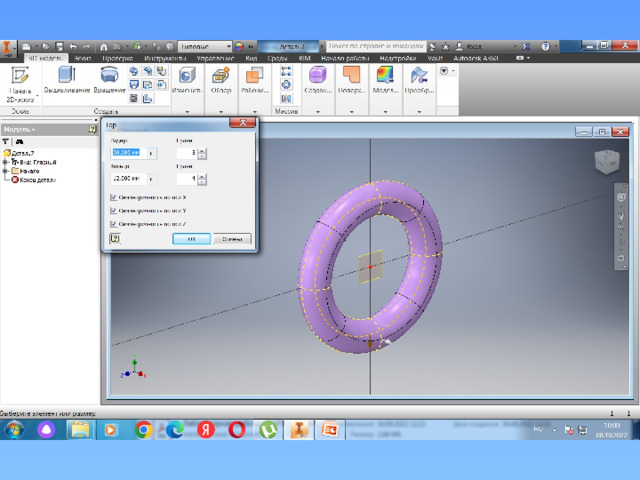Toggle Y-axis symmetry checkbox
Image resolution: width=640 pixels, height=480 pixels.
112,210
